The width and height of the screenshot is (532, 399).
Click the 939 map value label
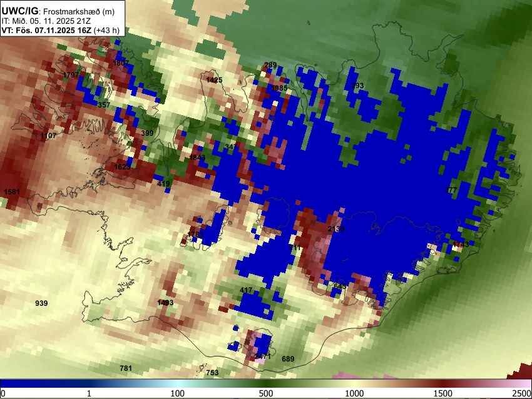pos(41,303)
